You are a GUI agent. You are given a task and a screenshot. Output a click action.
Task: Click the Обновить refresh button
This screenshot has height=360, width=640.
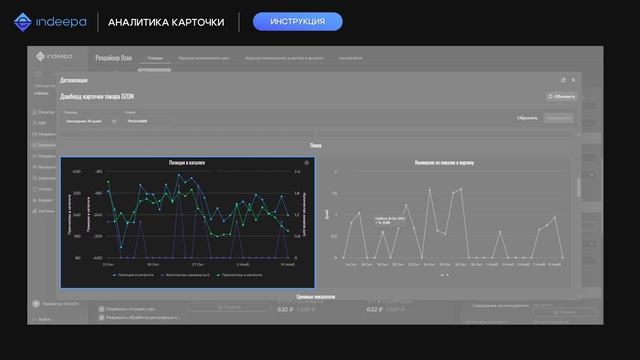click(562, 96)
